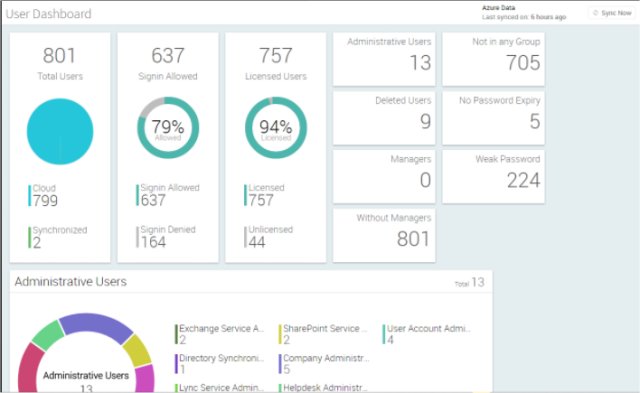Select the Unlicensed 44 legend entry

269,236
